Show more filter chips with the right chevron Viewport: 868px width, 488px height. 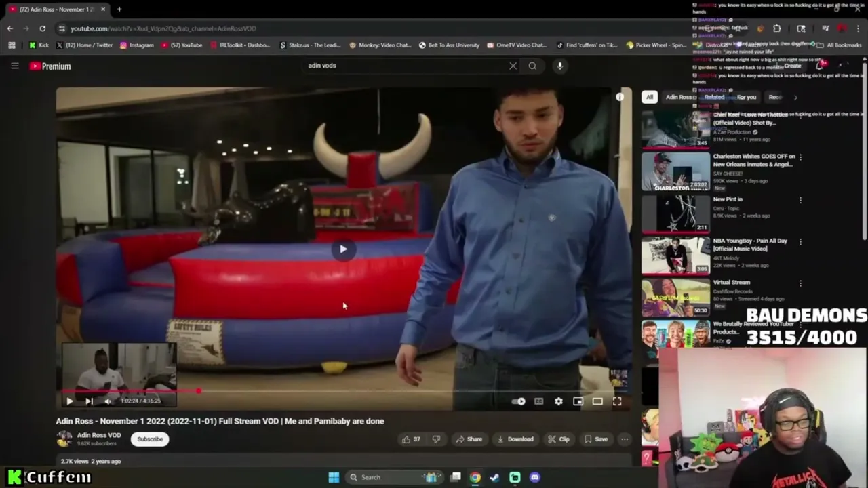795,97
